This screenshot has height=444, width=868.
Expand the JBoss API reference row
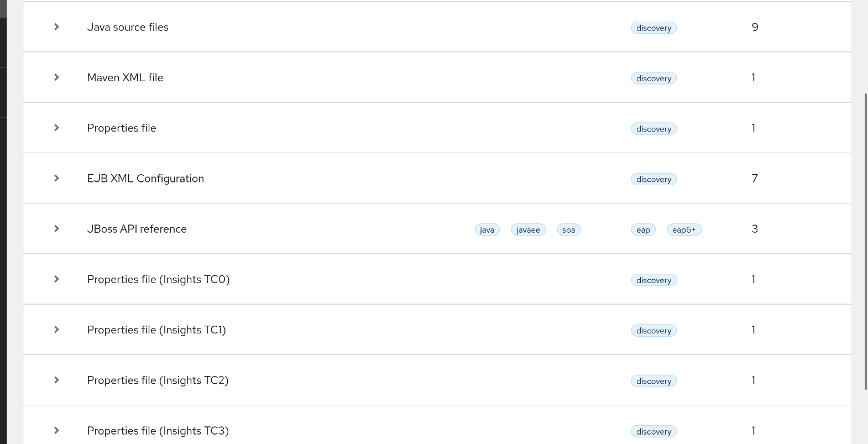pyautogui.click(x=56, y=229)
